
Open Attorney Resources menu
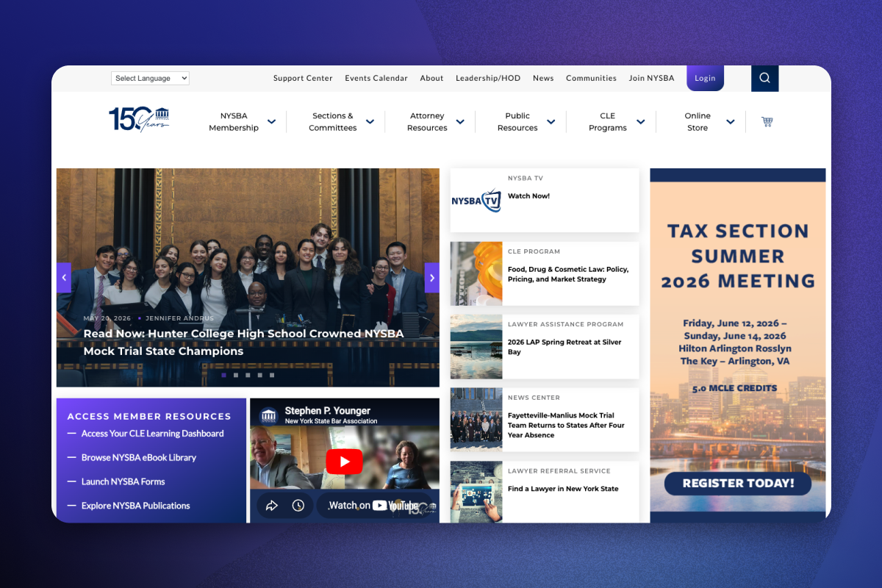[427, 122]
